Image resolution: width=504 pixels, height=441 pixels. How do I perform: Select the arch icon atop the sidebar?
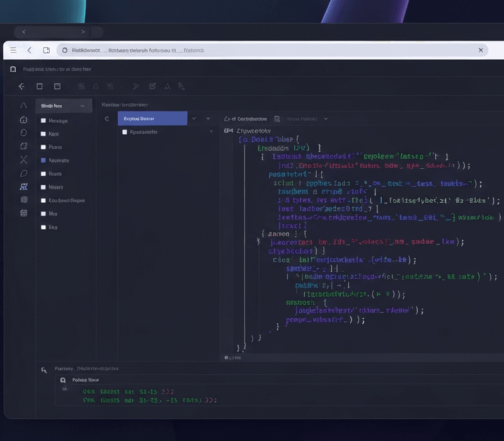pyautogui.click(x=23, y=105)
